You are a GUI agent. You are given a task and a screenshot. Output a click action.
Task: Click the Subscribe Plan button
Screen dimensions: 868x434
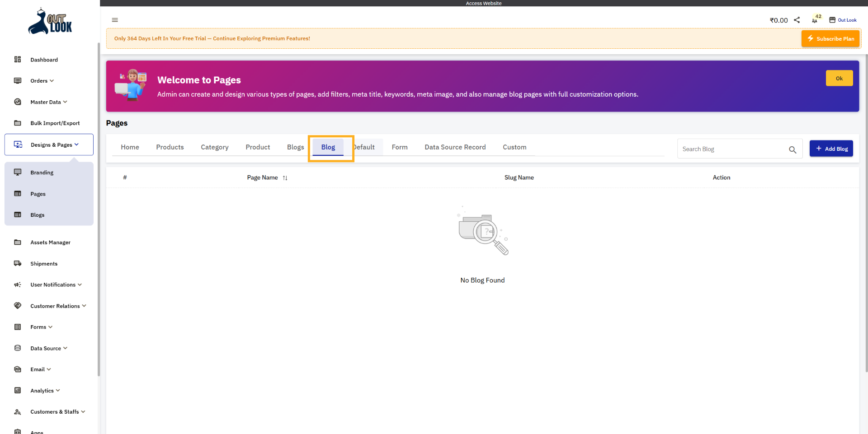pos(830,38)
